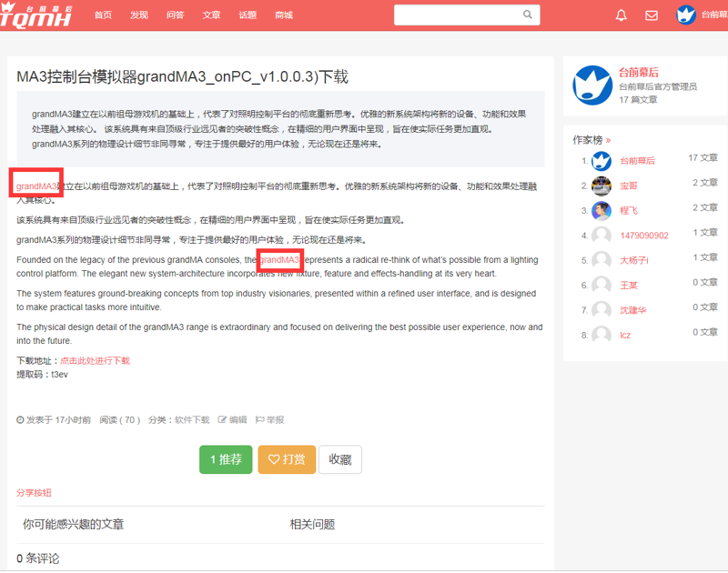Click avatar of author 1479090902

click(x=602, y=236)
